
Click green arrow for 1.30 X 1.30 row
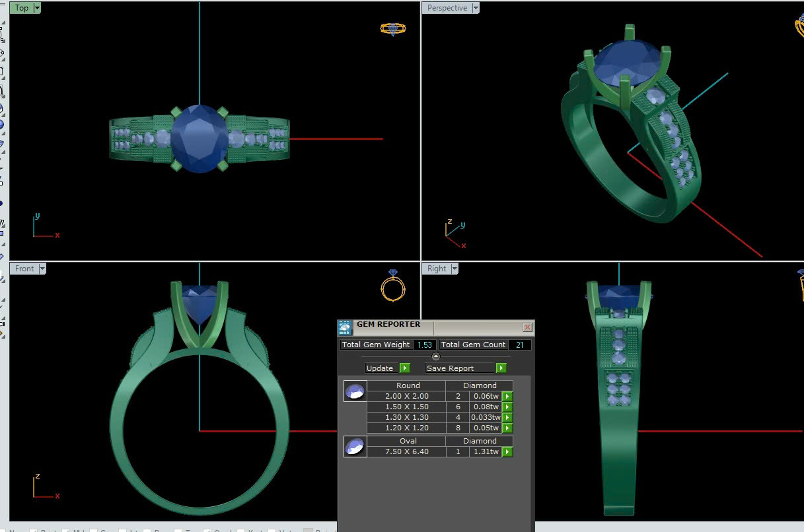[507, 418]
